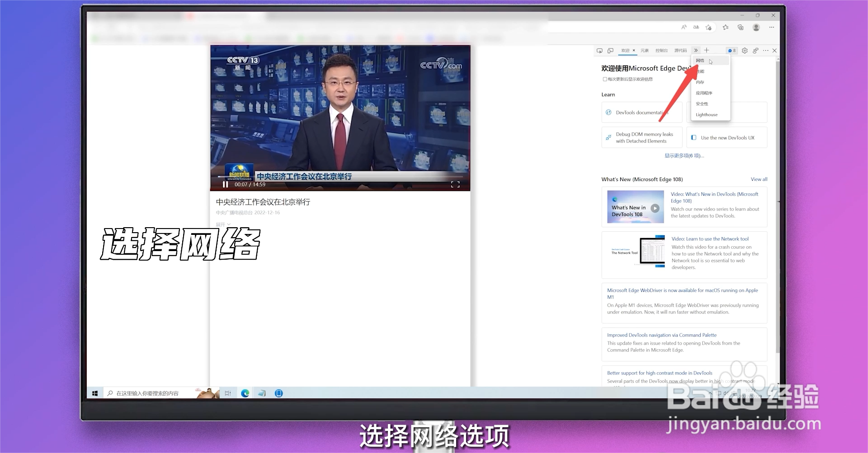Toggle the device emulation icon in DevTools
868x453 pixels.
tap(611, 51)
